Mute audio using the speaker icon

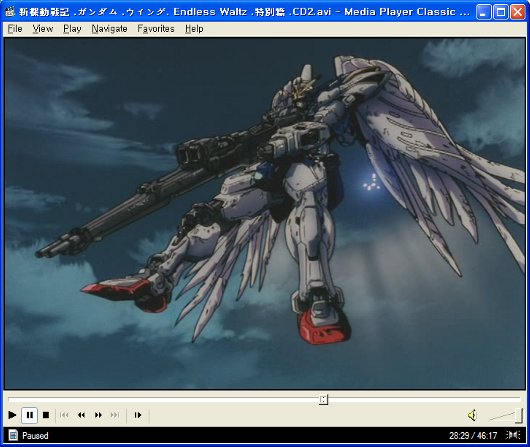tap(472, 415)
